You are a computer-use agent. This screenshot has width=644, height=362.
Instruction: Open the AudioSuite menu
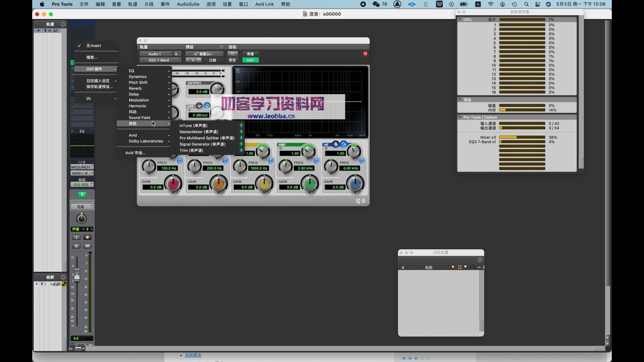[187, 4]
